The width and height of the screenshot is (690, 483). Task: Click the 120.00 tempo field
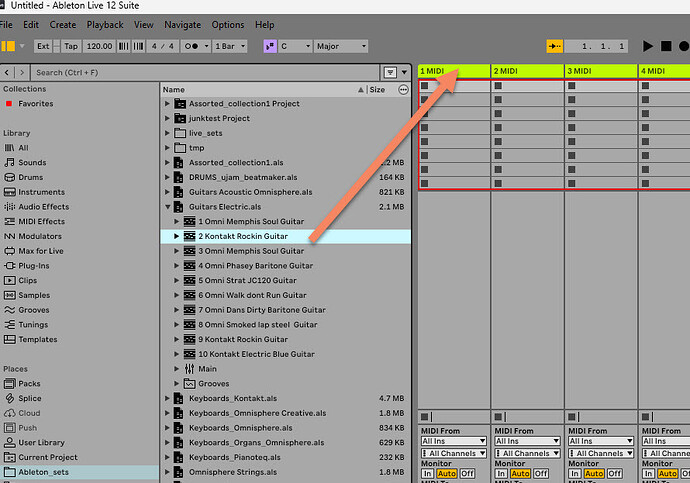pos(99,46)
